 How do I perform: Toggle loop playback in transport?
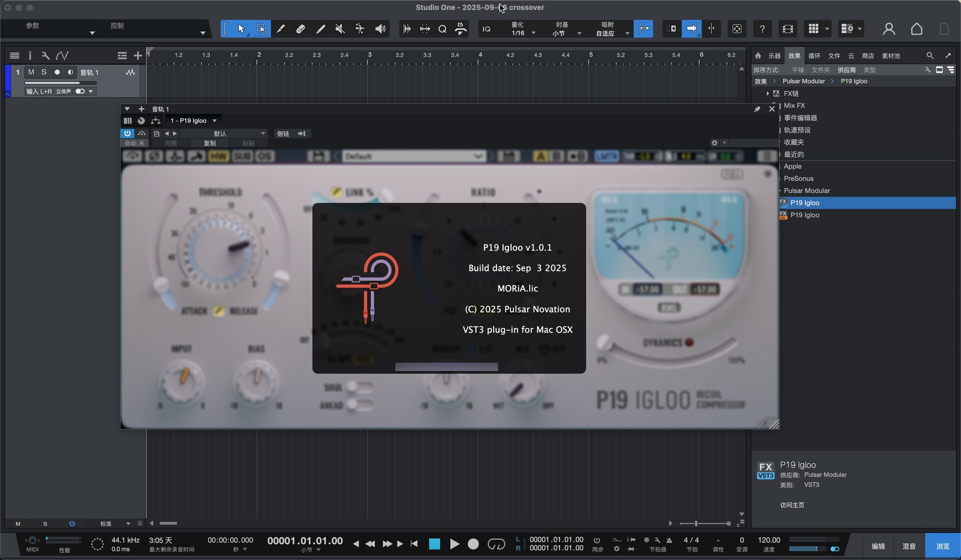pyautogui.click(x=496, y=544)
